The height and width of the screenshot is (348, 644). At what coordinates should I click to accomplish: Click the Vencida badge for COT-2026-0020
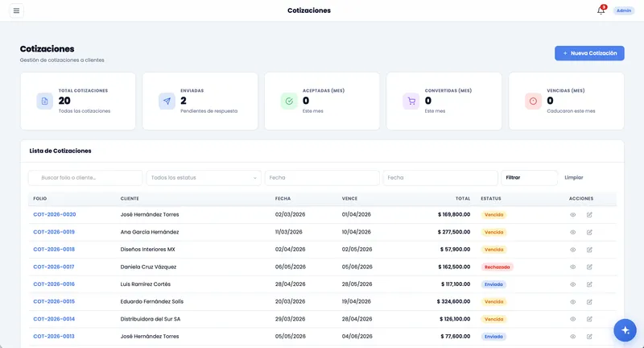[x=493, y=215]
